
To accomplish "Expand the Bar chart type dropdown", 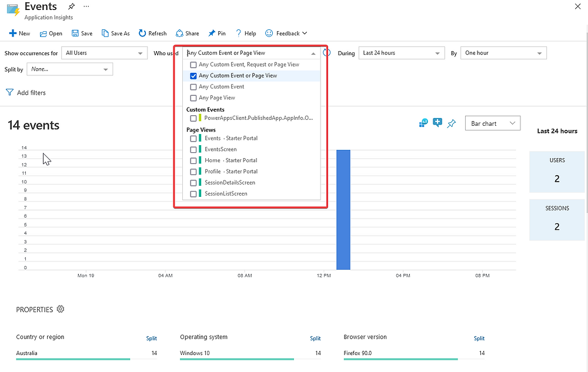I will [493, 123].
